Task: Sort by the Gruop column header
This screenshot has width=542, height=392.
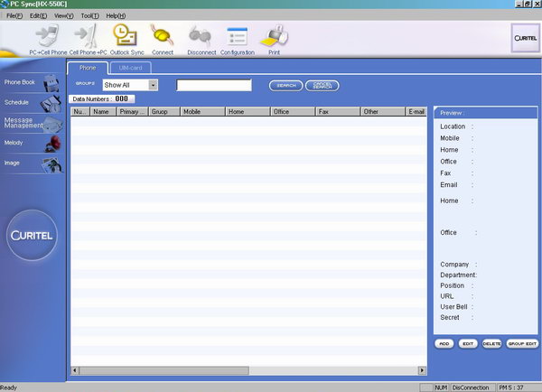Action: [164, 112]
